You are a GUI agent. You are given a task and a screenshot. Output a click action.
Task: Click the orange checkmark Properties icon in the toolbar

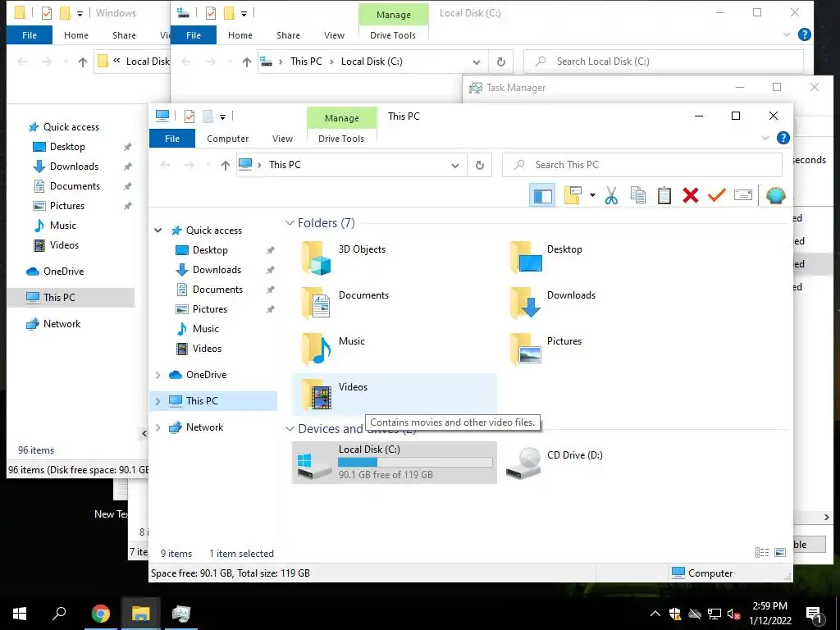(x=717, y=195)
